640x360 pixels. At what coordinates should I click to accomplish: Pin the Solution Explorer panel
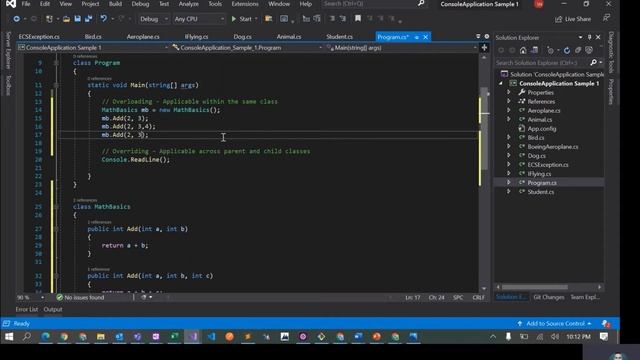pos(589,37)
